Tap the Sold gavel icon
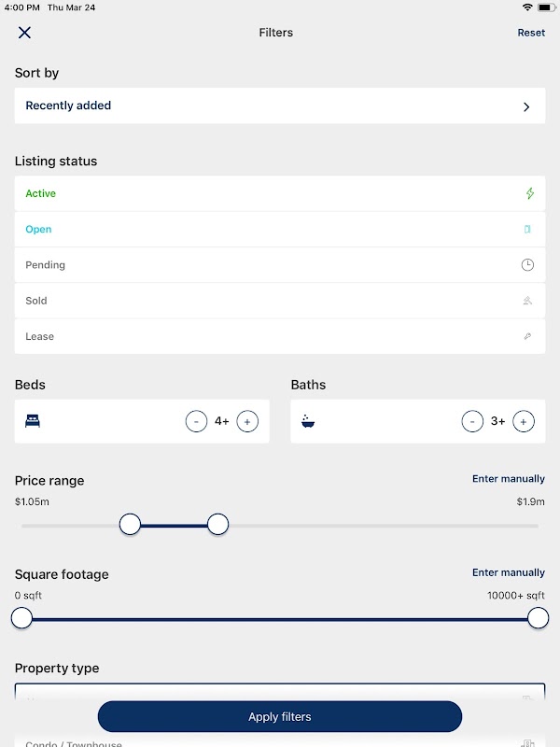Image resolution: width=560 pixels, height=747 pixels. (x=527, y=301)
